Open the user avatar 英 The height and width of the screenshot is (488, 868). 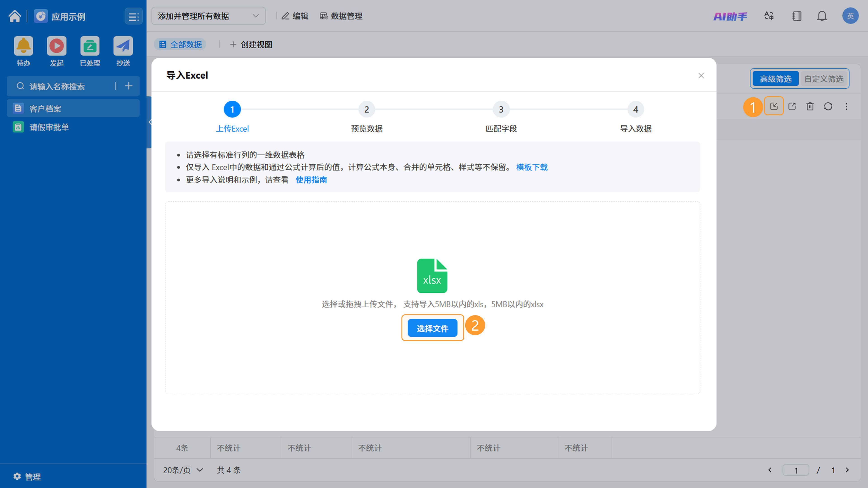coord(850,16)
